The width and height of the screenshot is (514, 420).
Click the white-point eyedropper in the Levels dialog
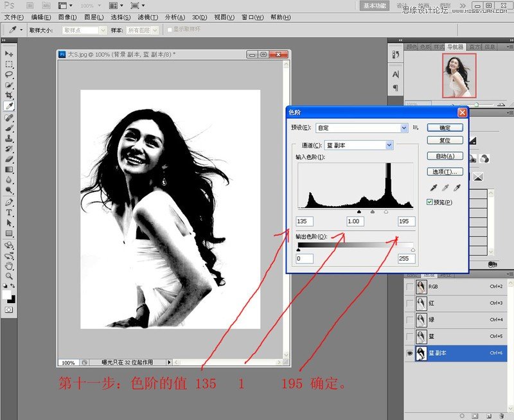(x=457, y=187)
